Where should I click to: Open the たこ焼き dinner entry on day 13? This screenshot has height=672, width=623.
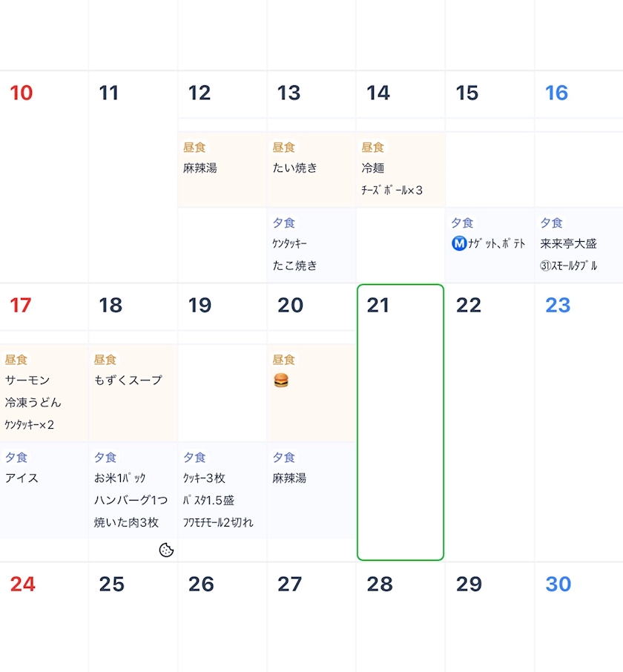tap(294, 266)
